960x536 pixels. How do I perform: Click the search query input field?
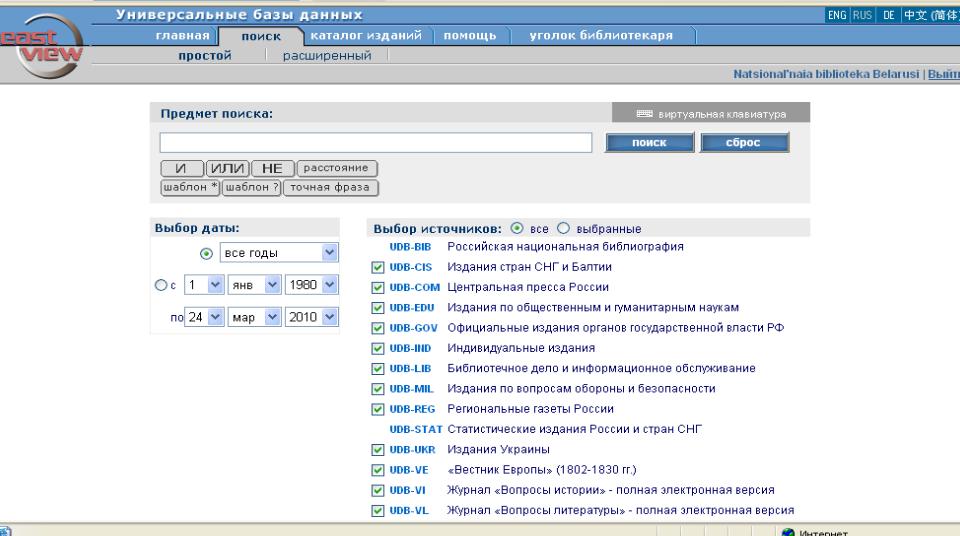tap(376, 143)
